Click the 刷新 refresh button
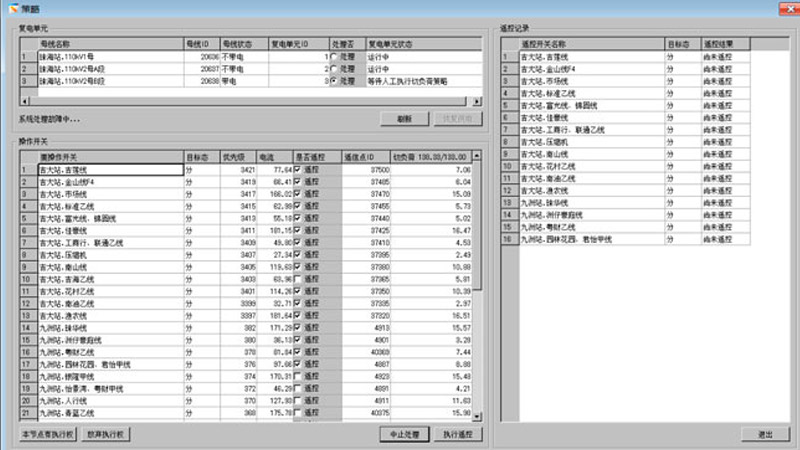The height and width of the screenshot is (450, 800). [404, 118]
